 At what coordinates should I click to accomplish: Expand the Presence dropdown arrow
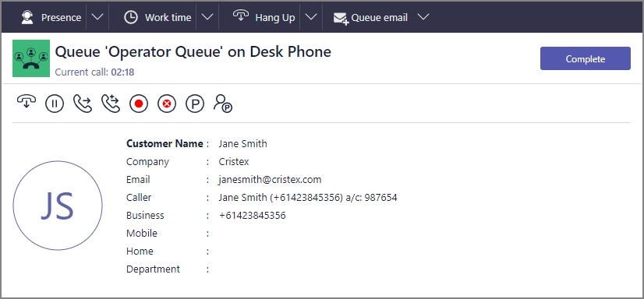[97, 17]
